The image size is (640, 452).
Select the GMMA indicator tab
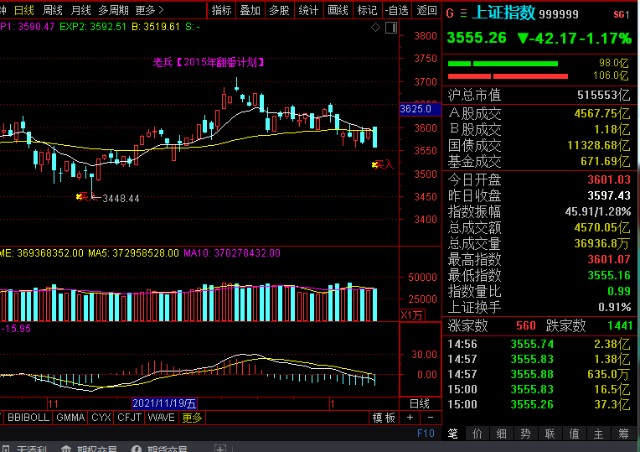[x=71, y=417]
